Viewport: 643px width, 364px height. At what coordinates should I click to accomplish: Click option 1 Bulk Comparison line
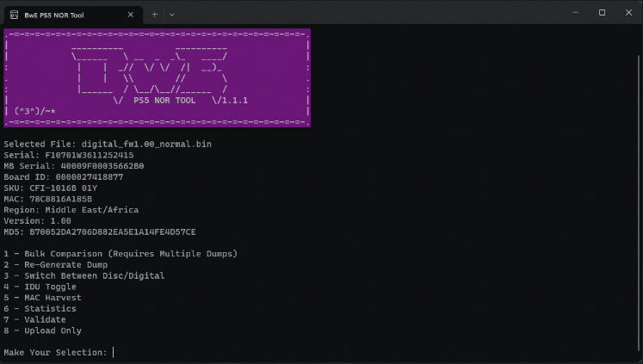point(121,254)
